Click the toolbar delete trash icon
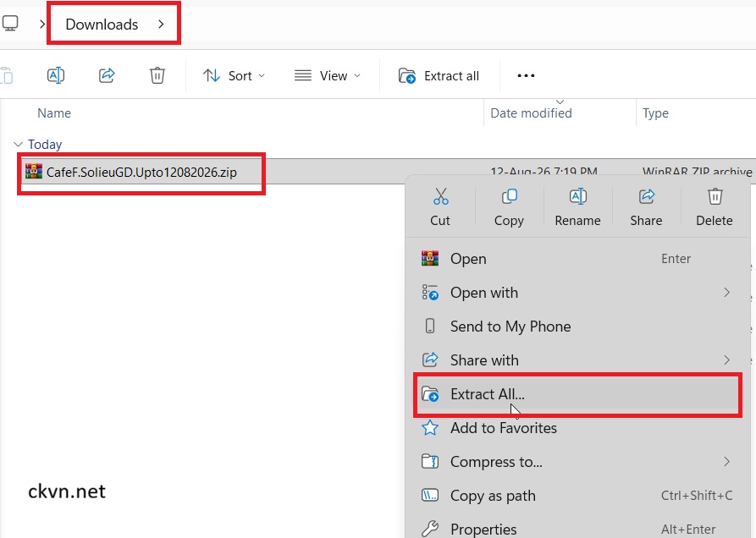The image size is (756, 538). [x=157, y=75]
